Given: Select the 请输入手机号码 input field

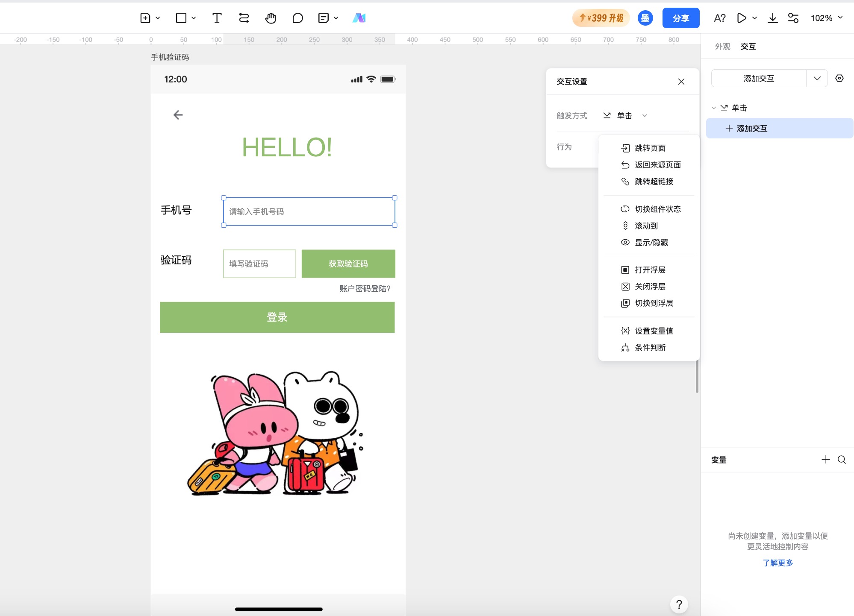Looking at the screenshot, I should coord(309,211).
